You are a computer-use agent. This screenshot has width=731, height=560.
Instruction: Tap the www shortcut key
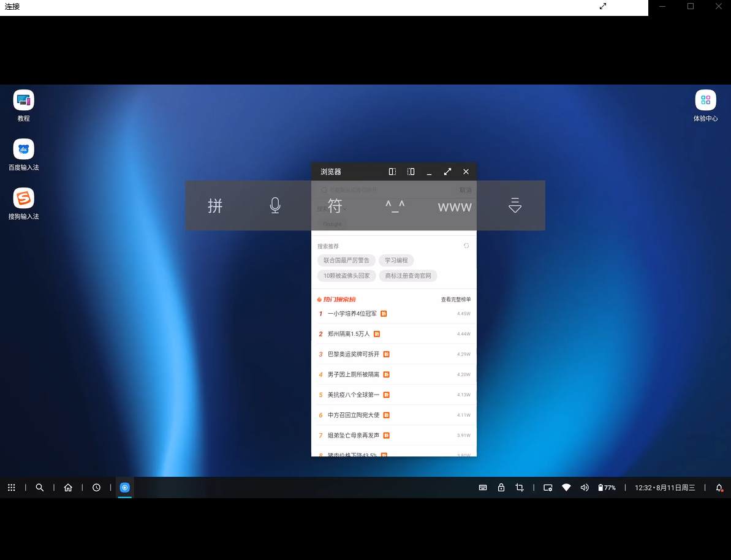[455, 207]
